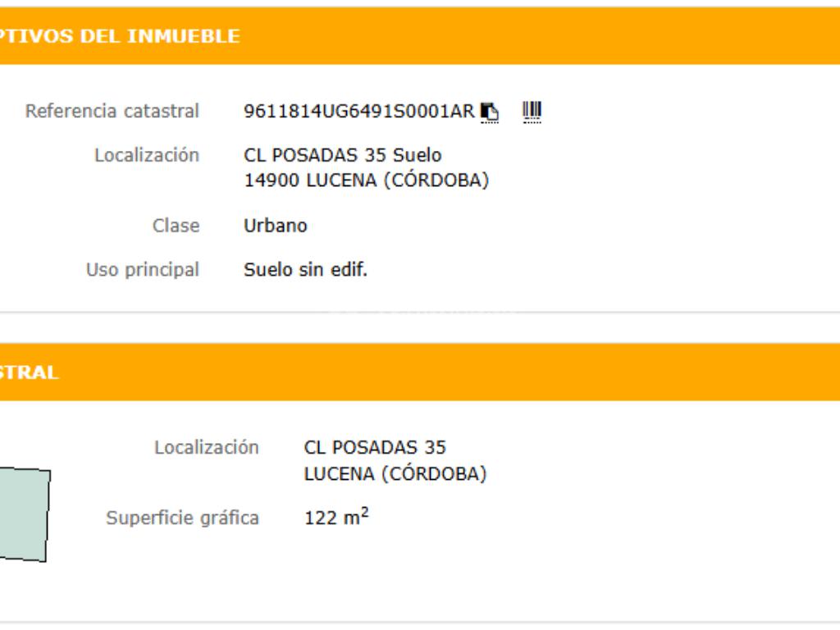
Task: Click "LUCENA (CÓRDOBA)" in the parcel section
Action: pyautogui.click(x=395, y=474)
